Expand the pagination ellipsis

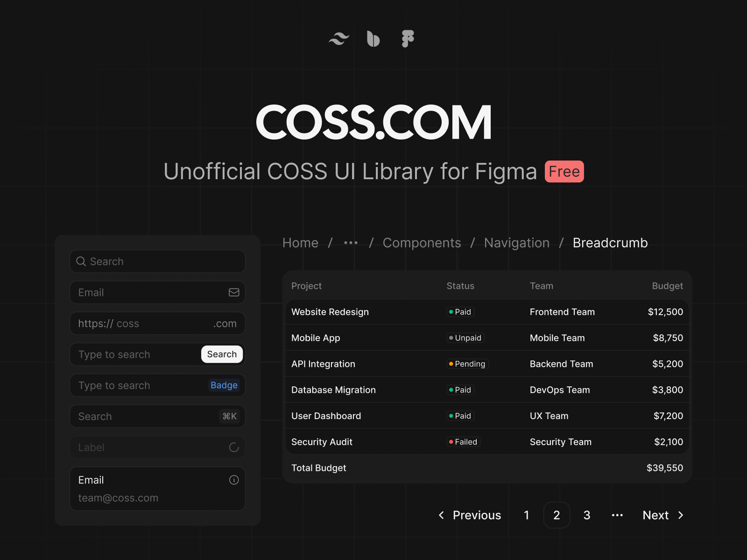(x=617, y=515)
